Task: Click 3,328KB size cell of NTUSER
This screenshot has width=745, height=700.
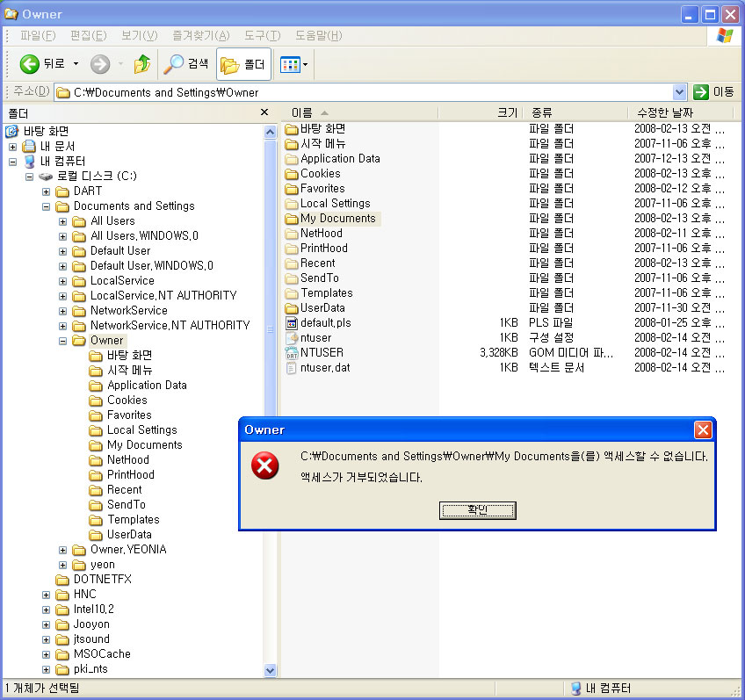Action: coord(498,353)
